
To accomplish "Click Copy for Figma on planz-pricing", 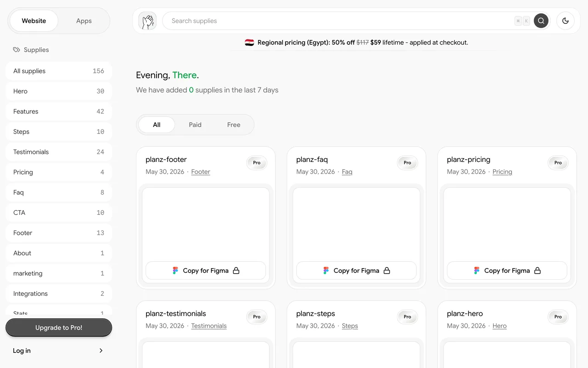I will (507, 270).
